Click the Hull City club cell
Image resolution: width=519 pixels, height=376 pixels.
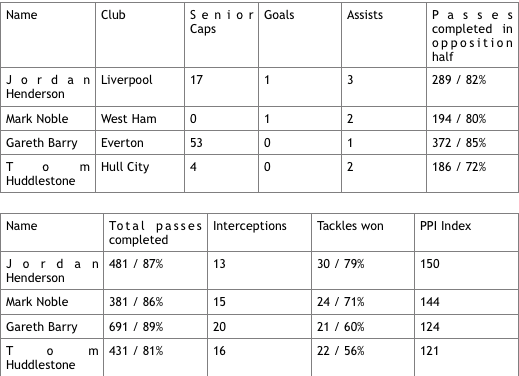coord(140,174)
